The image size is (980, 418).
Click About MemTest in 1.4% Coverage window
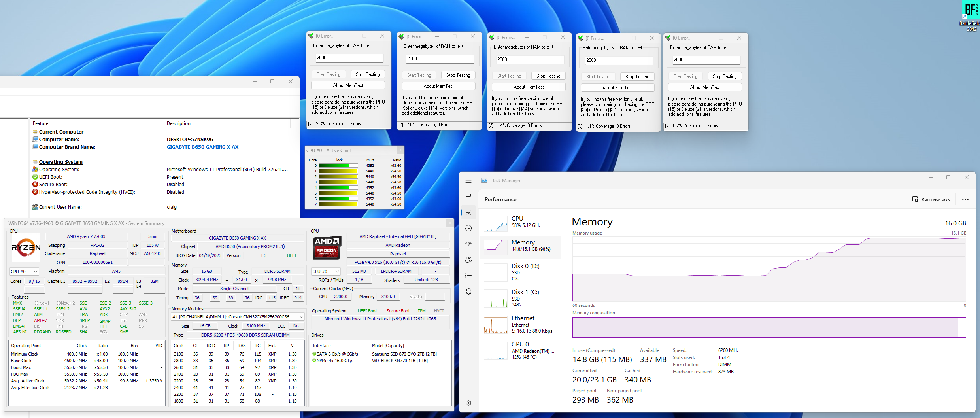point(529,87)
